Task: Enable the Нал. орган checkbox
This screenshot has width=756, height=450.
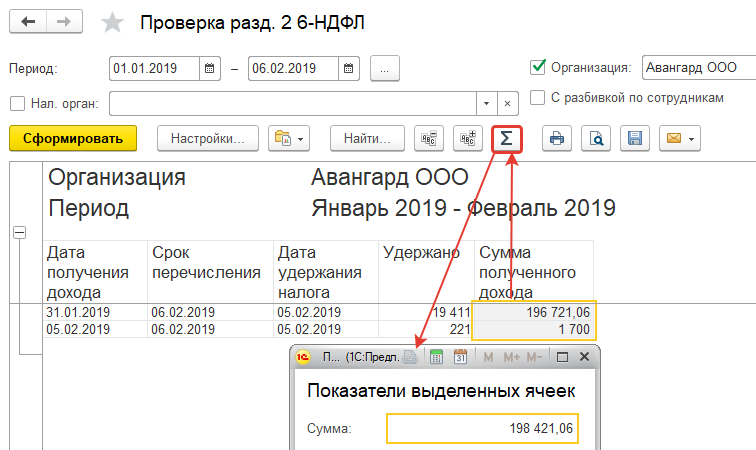Action: click(16, 103)
